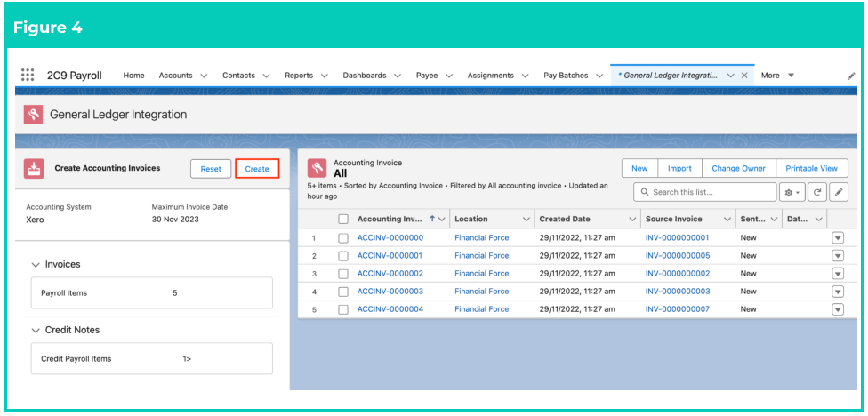Open invoice link ACCINV-0000003
868x416 pixels.
pyautogui.click(x=390, y=291)
